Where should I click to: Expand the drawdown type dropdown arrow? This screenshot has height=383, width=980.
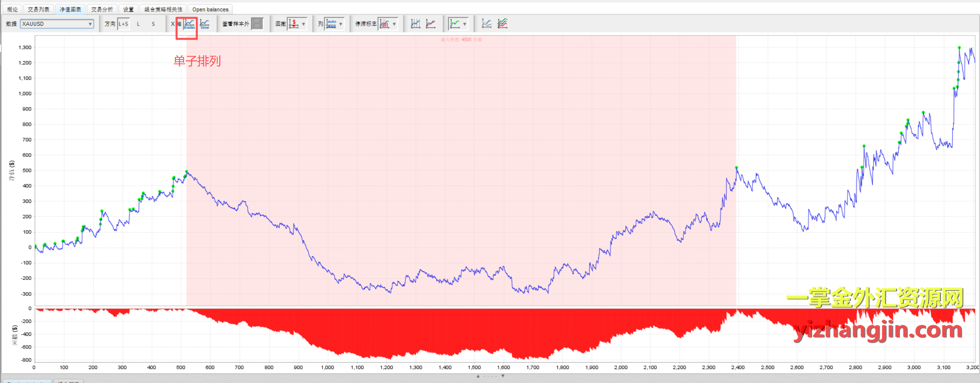click(304, 24)
